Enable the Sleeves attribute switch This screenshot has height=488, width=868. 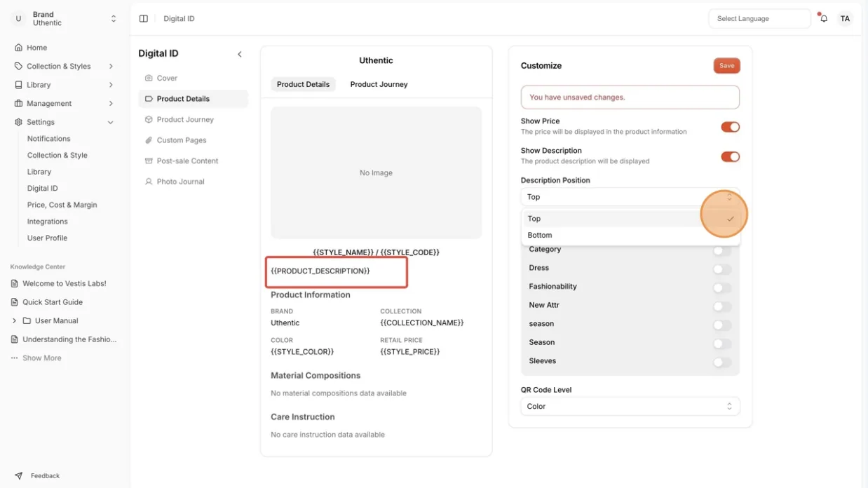721,362
